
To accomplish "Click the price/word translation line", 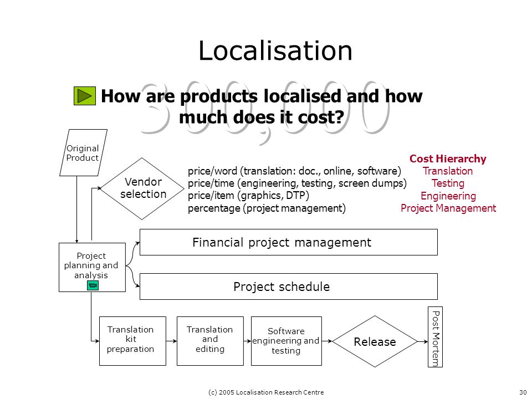I will click(294, 171).
